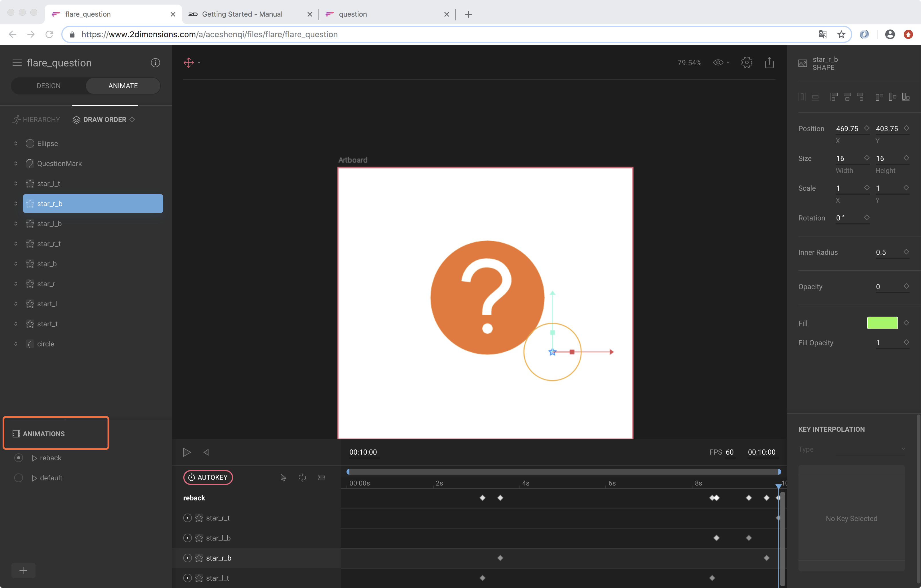Screen dimensions: 921x588
Task: Click the play animation button
Action: 187,452
